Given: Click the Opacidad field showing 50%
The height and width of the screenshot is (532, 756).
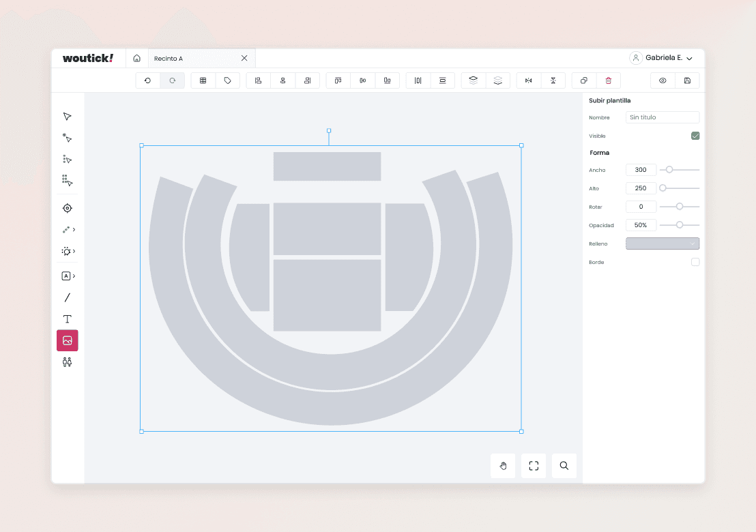Looking at the screenshot, I should pos(641,225).
